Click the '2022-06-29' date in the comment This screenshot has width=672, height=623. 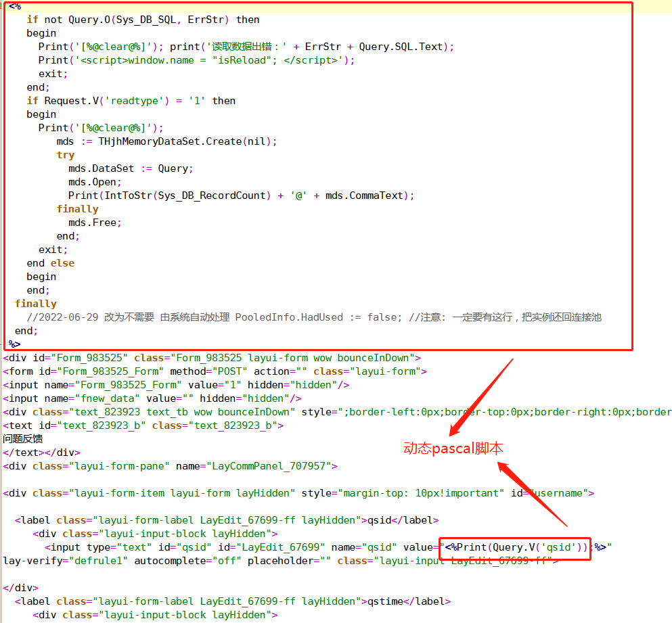[68, 317]
